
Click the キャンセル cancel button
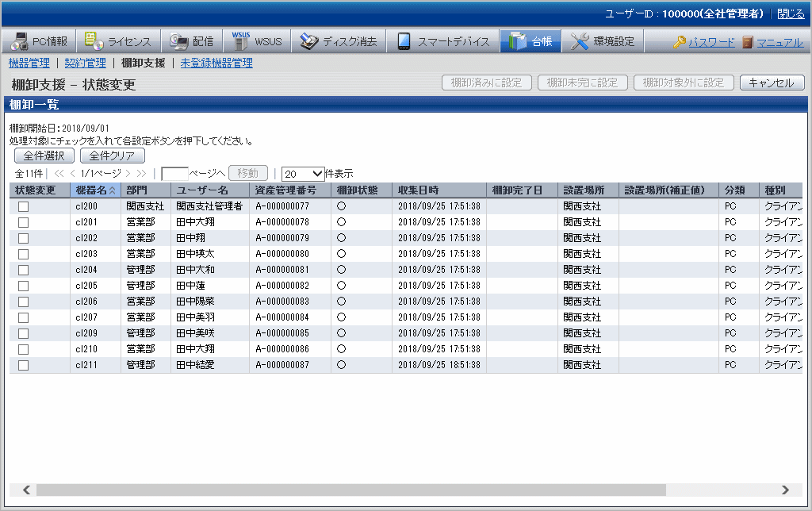(x=772, y=83)
